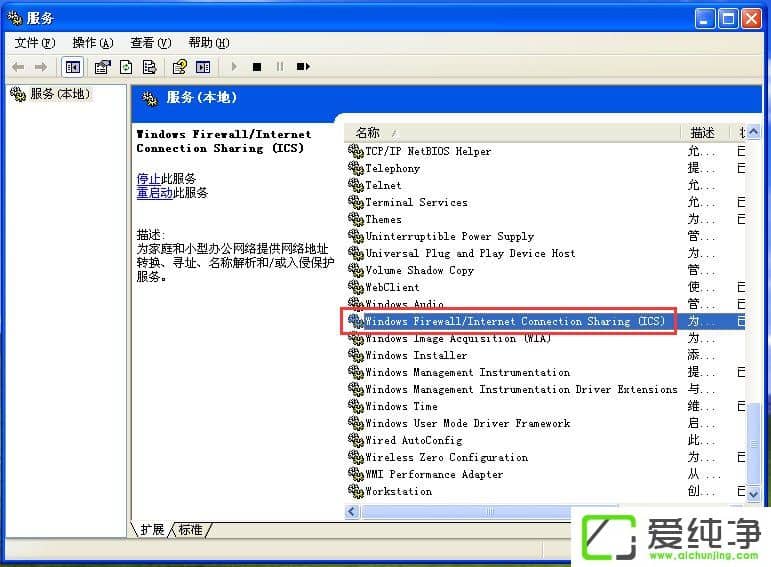Click the 停止 link to stop service
The width and height of the screenshot is (771, 567).
click(148, 179)
